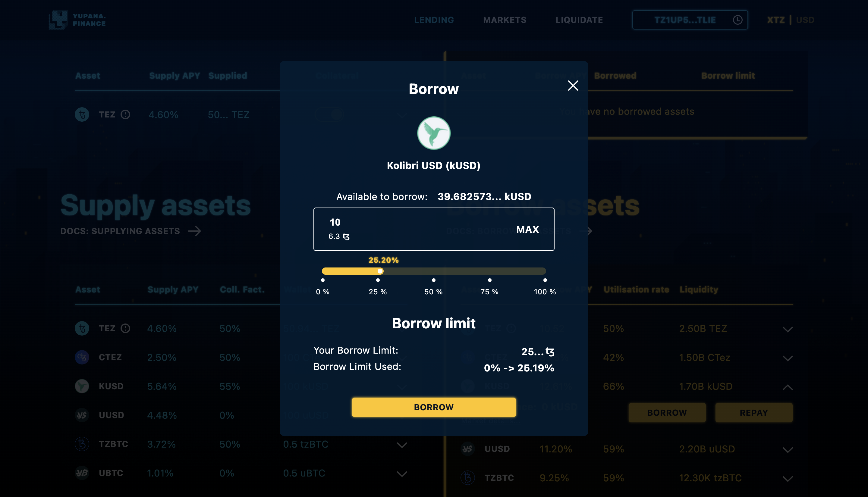Set slider to the 0 % mark
The width and height of the screenshot is (868, 497).
[323, 280]
